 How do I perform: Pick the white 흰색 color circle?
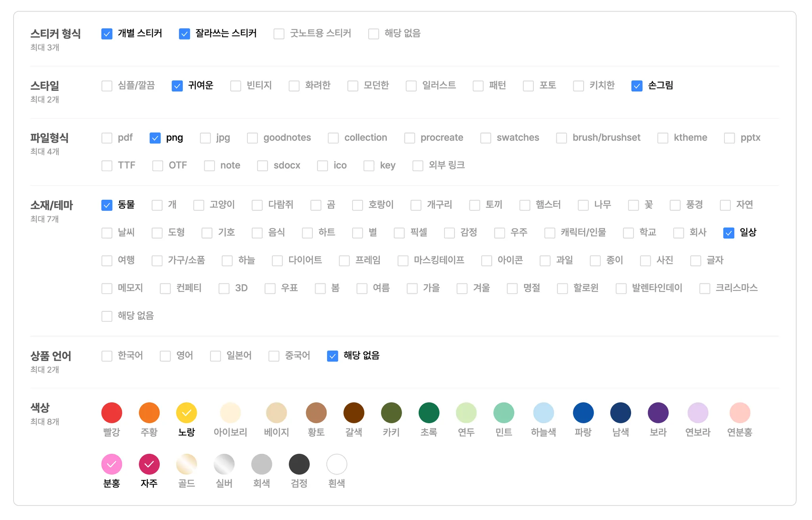point(337,464)
